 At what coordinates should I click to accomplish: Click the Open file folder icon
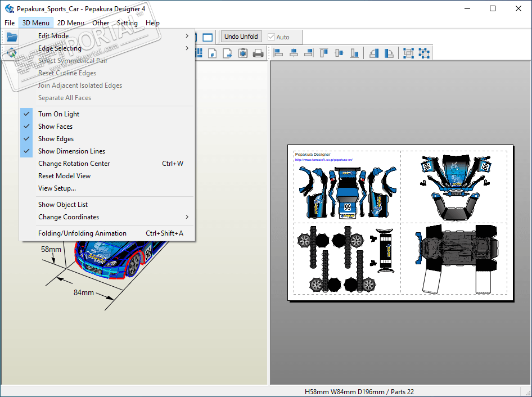(x=12, y=37)
